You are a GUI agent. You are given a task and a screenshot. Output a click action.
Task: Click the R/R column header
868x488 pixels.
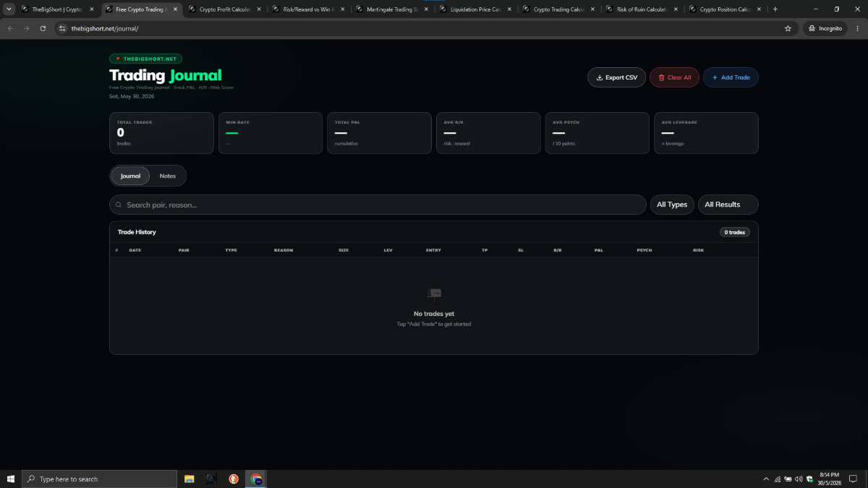coord(558,250)
